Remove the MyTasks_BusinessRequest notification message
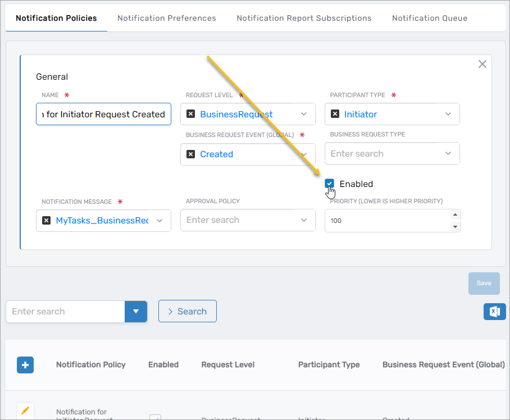510x420 pixels. click(x=46, y=221)
